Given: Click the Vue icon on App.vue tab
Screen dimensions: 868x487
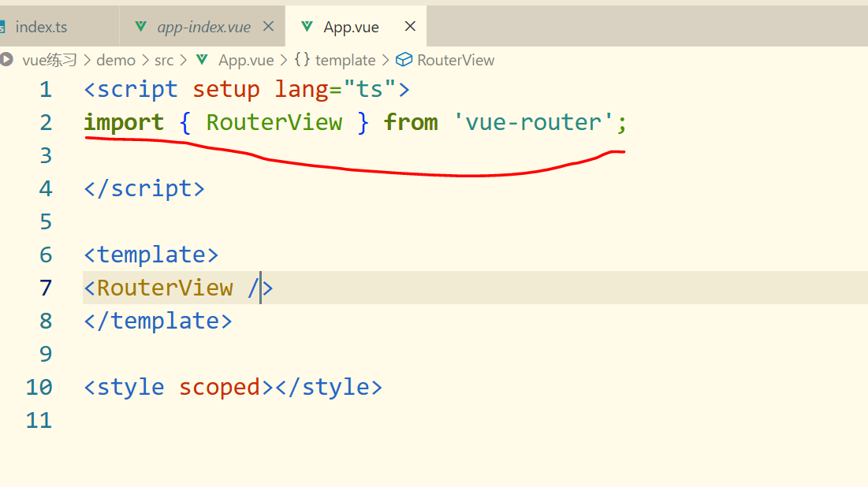Looking at the screenshot, I should 307,27.
